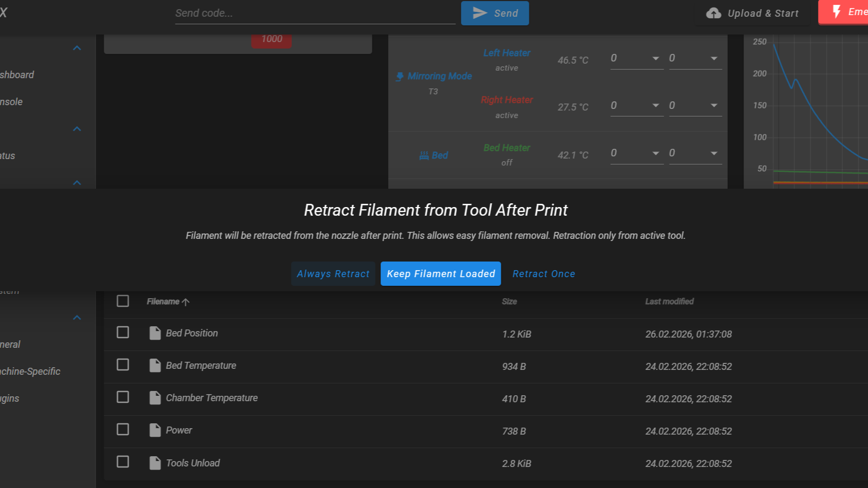Click the temperature chart
Screen dimensions: 868x488
pyautogui.click(x=807, y=112)
